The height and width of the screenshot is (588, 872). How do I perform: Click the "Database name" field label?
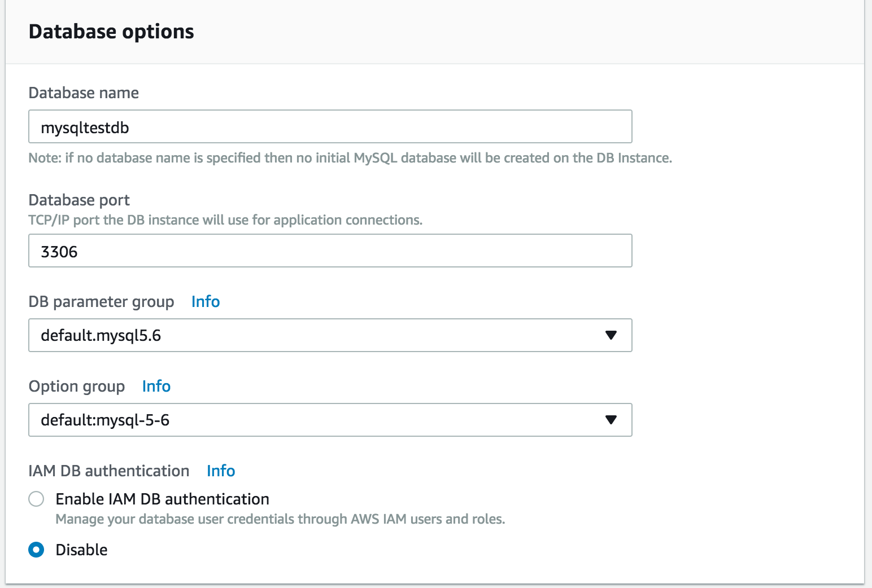[84, 93]
